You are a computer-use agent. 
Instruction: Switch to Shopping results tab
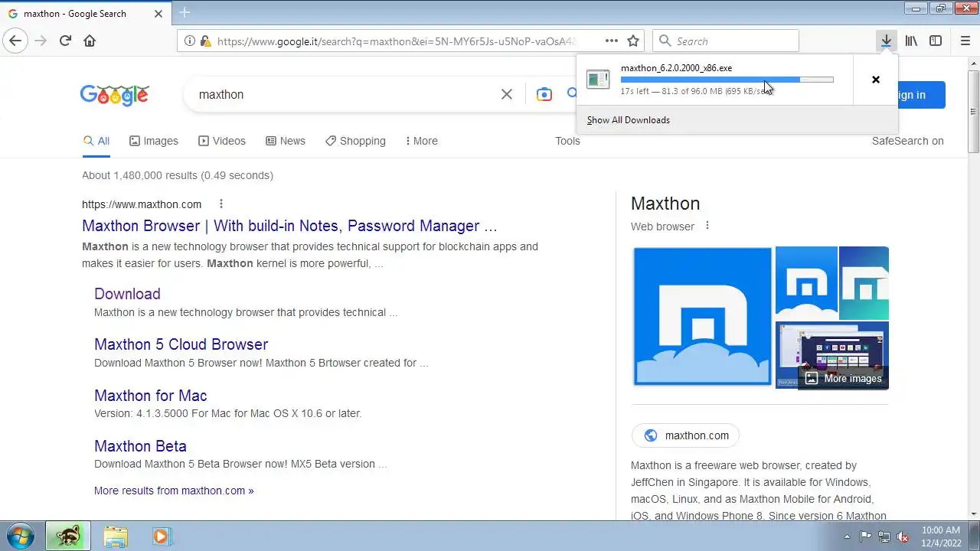tap(355, 141)
